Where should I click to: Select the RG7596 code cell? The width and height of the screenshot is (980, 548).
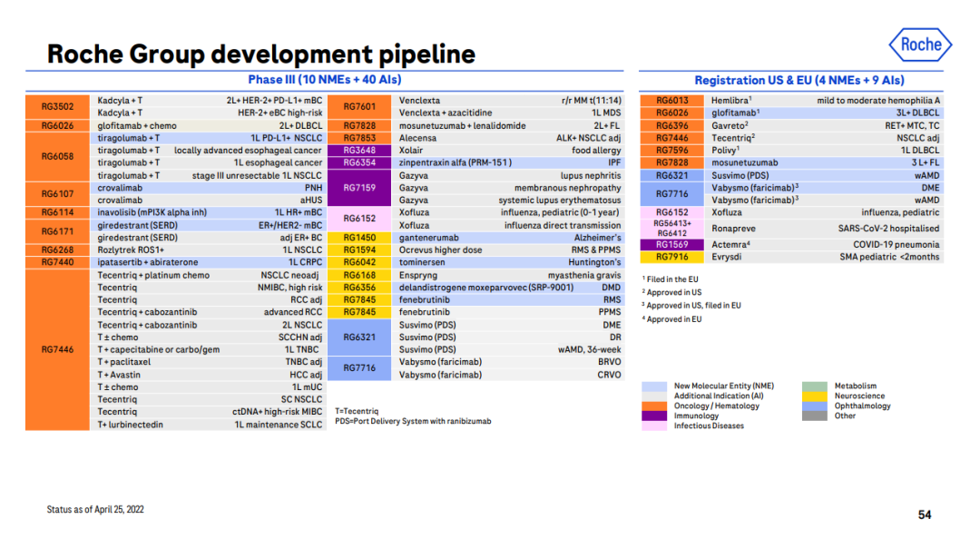(x=671, y=151)
